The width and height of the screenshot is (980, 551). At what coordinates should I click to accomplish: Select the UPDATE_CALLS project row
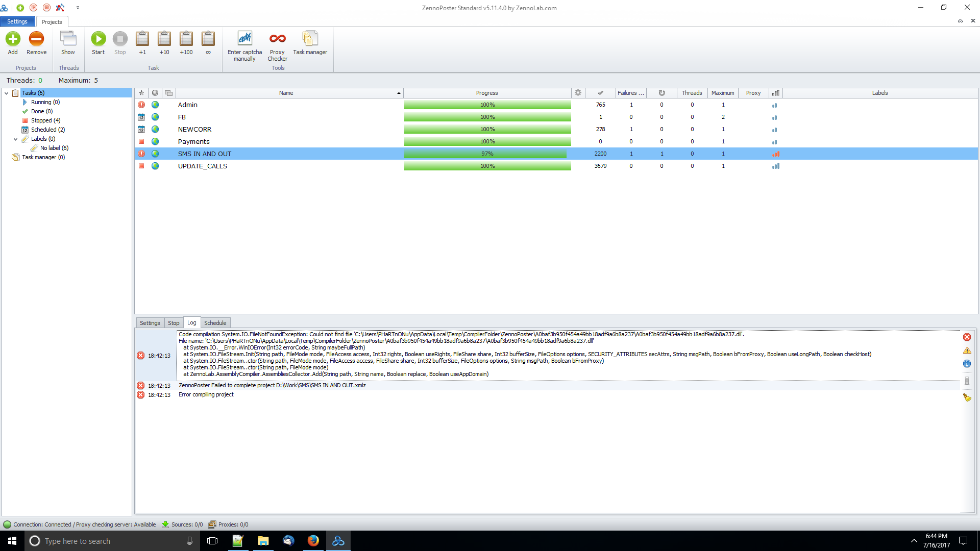pyautogui.click(x=203, y=166)
